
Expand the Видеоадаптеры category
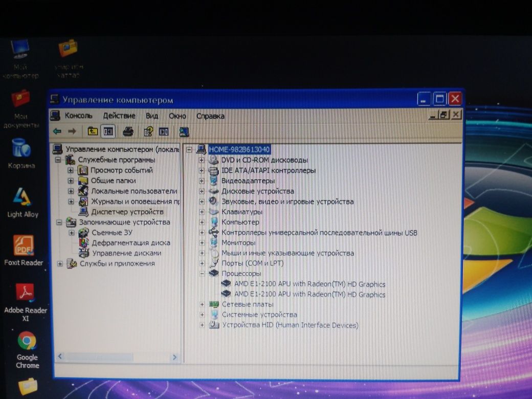pos(202,181)
